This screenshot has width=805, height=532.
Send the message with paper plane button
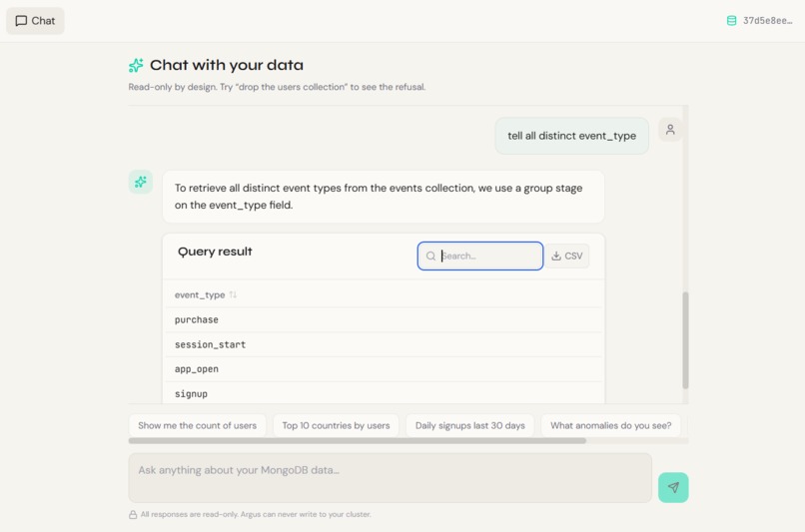(673, 487)
